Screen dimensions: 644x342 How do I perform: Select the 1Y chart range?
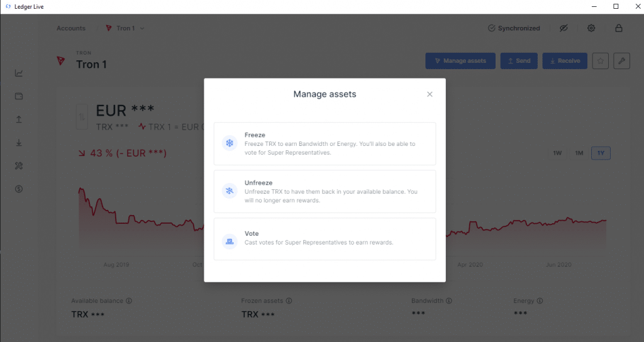[601, 153]
